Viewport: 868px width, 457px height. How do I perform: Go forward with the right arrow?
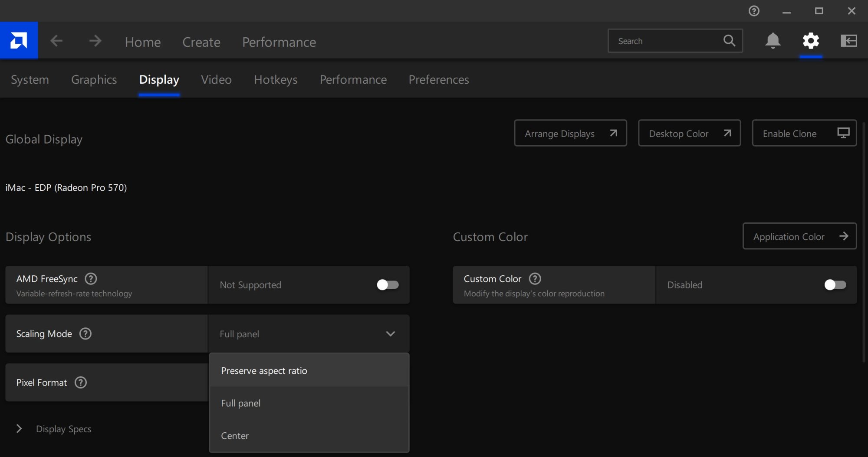(95, 41)
